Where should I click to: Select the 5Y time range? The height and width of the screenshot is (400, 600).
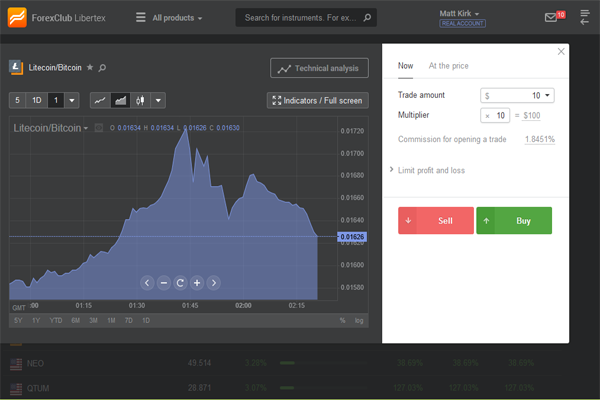click(x=18, y=320)
